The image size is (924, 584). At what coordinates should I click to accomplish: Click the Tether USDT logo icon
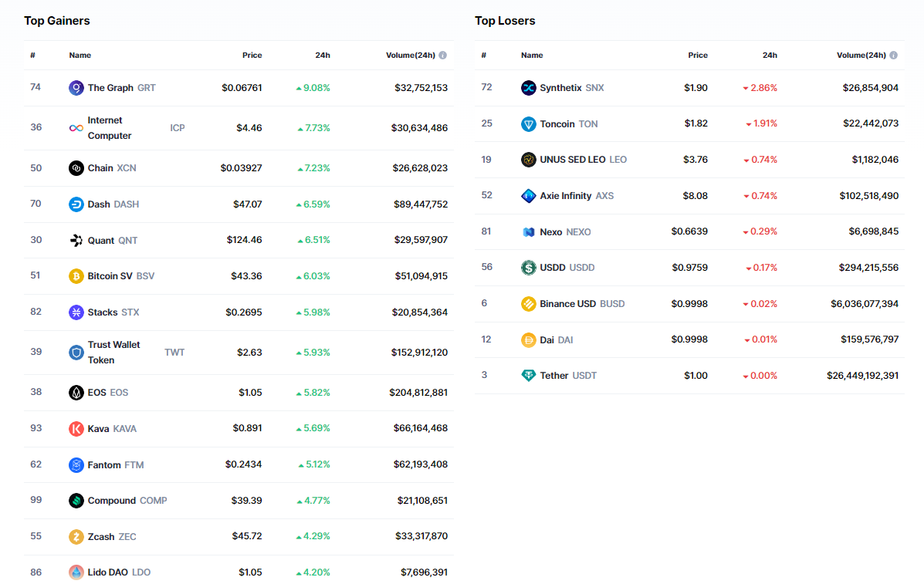click(x=529, y=376)
